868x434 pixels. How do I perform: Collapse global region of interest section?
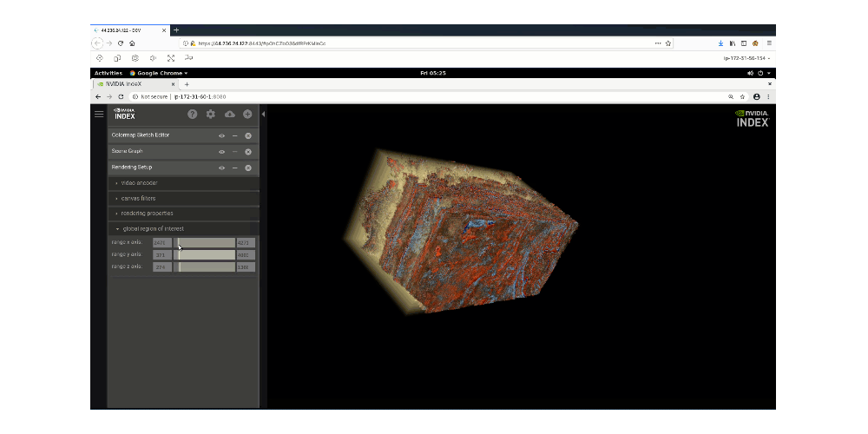pos(152,228)
